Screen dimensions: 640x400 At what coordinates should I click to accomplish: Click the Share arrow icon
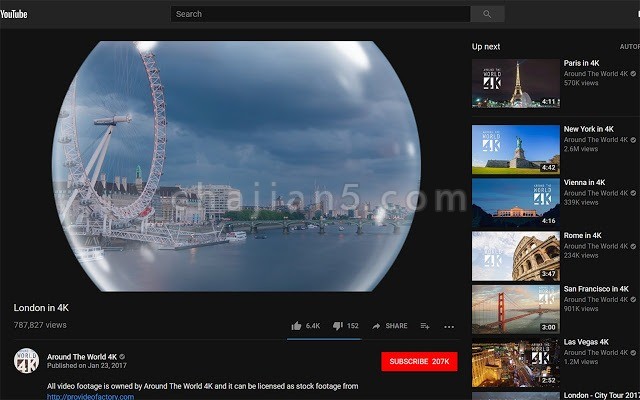pos(376,326)
